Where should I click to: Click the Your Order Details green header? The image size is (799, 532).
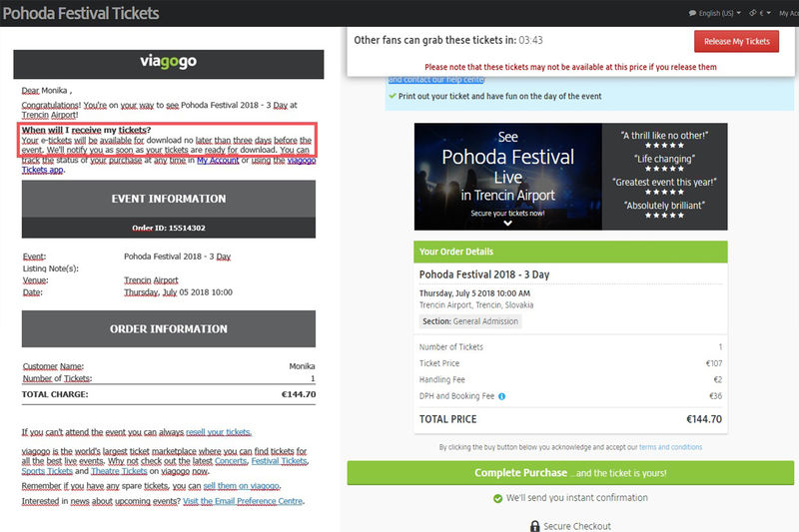(x=570, y=252)
